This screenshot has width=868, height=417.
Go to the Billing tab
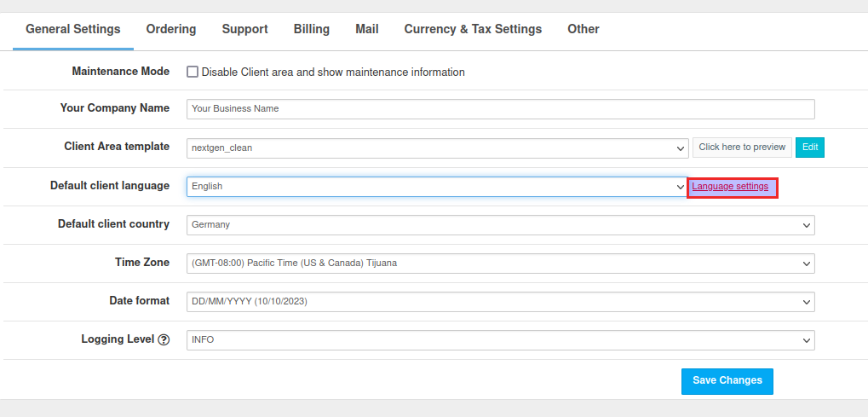coord(312,29)
